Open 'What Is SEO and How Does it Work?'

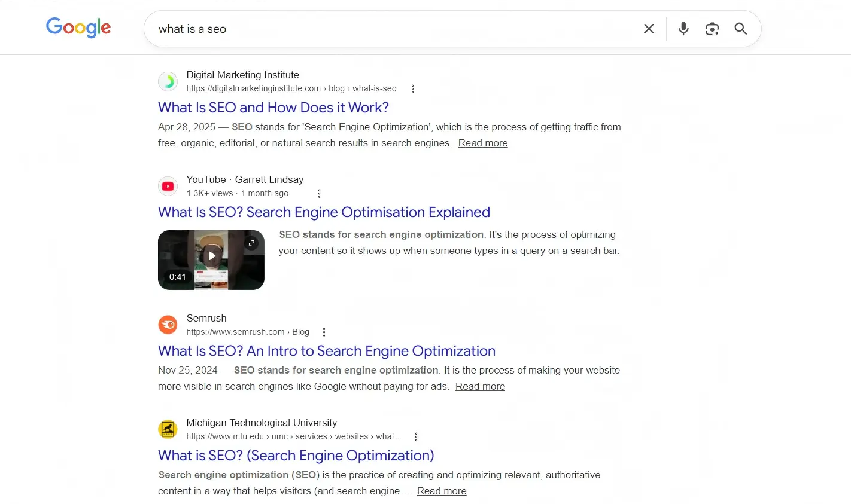pyautogui.click(x=273, y=108)
